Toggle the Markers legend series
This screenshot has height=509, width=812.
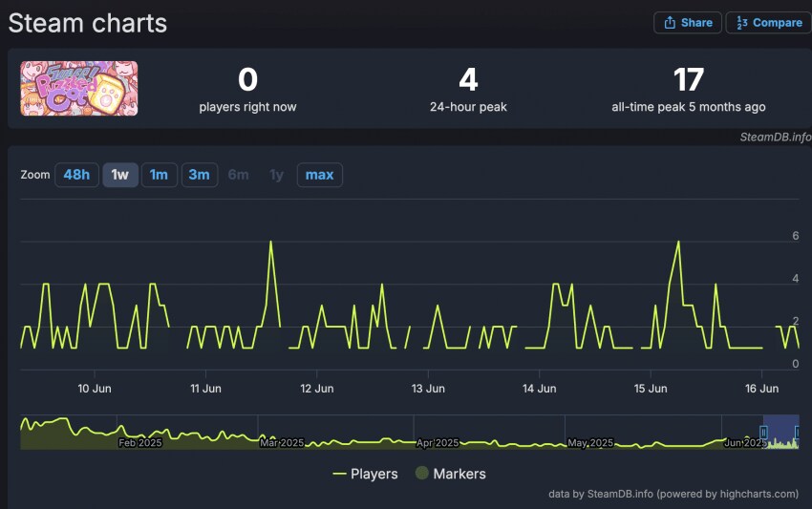451,474
